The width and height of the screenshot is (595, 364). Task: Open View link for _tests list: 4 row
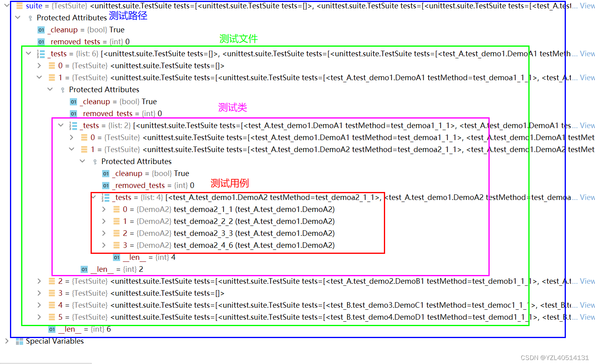[587, 197]
